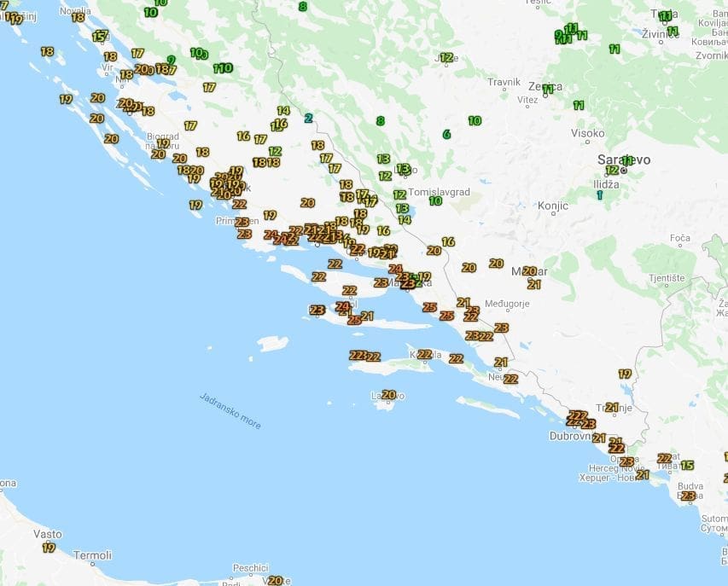Click the Jadransko more sea label
This screenshot has height=586, width=728.
click(230, 410)
